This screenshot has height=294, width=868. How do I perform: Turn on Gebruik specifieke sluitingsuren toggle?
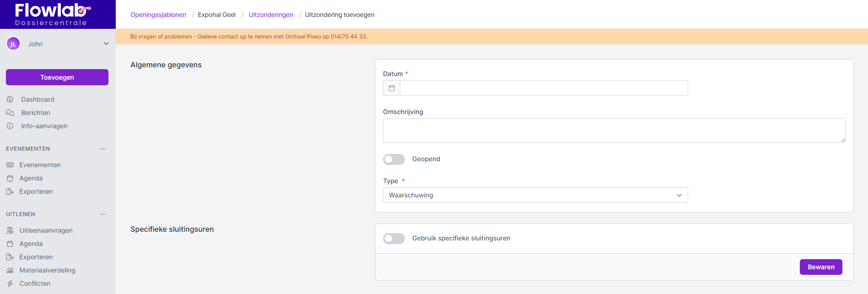click(x=394, y=239)
